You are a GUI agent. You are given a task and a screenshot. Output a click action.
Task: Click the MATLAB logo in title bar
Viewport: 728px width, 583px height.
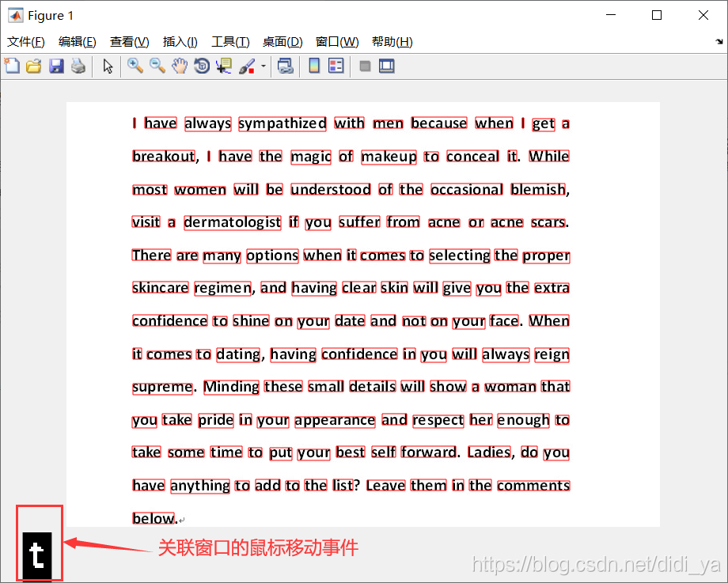(15, 15)
